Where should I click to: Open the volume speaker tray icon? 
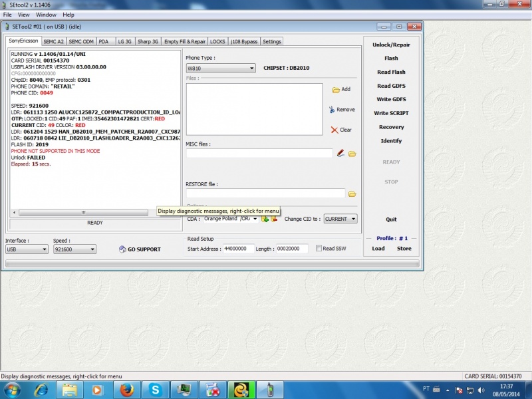[481, 390]
